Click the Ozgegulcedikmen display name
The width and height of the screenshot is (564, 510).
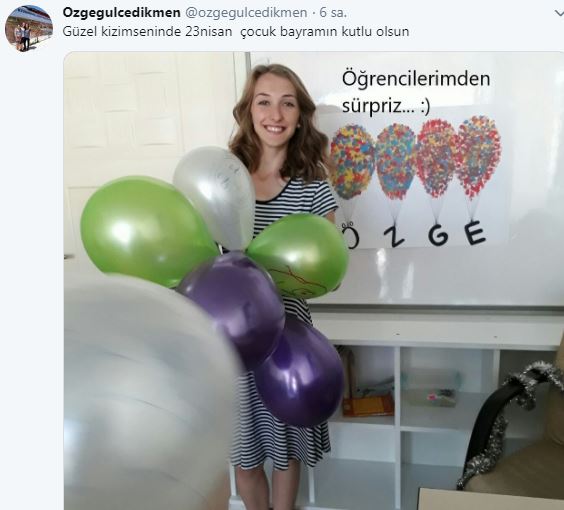point(122,13)
